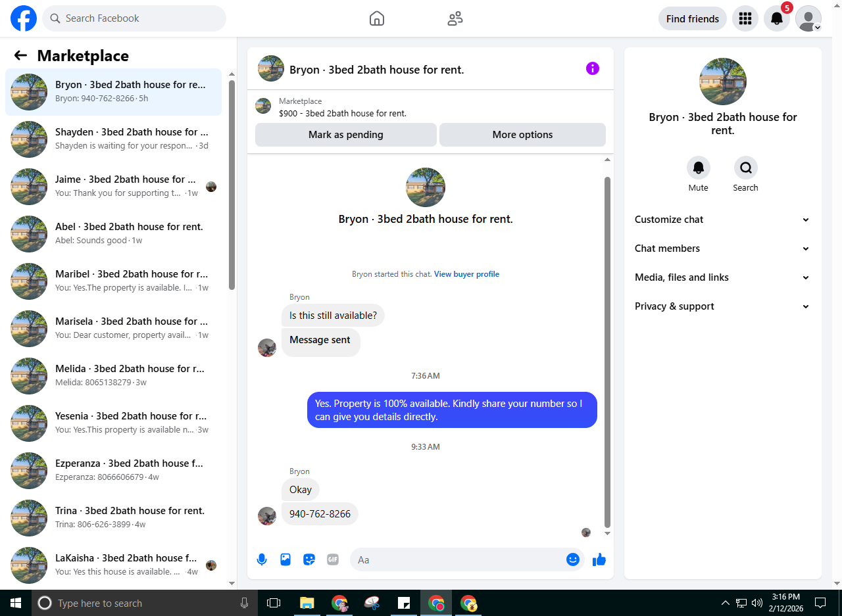Viewport: 842px width, 616px height.
Task: Open the emoji picker
Action: (x=573, y=559)
